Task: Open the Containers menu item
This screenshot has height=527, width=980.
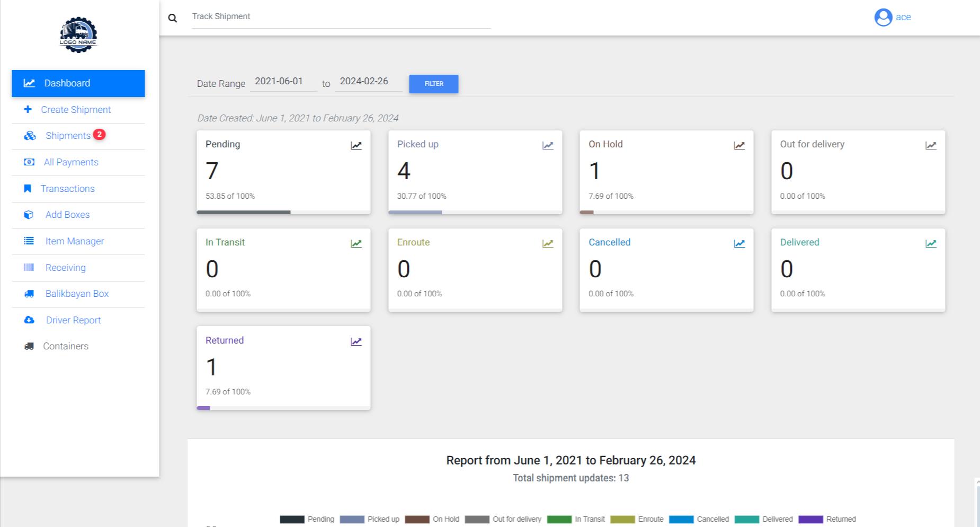Action: point(78,346)
